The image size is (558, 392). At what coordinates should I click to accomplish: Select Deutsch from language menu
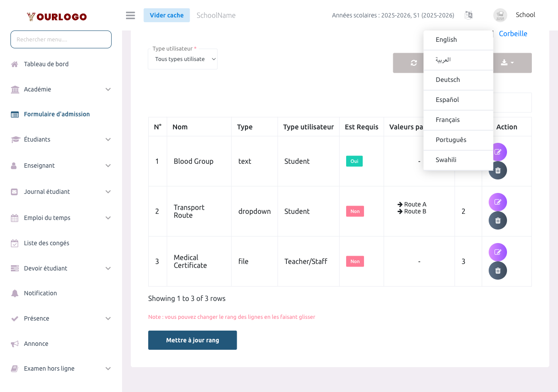tap(448, 80)
